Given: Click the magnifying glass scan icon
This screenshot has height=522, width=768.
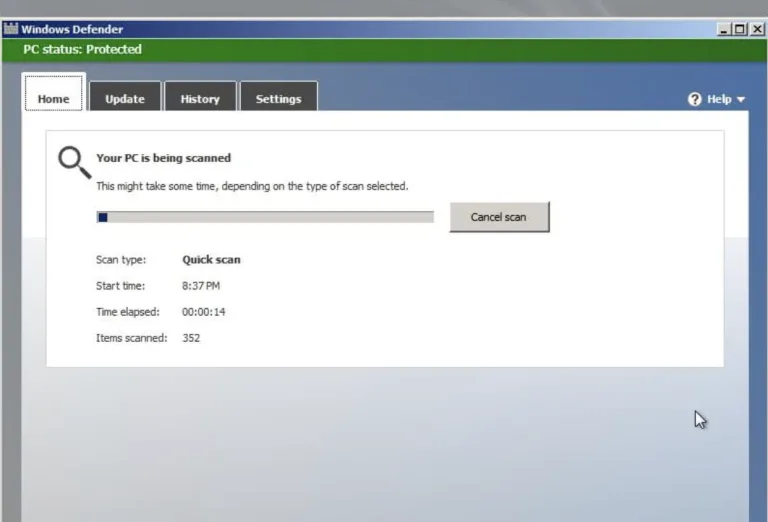Looking at the screenshot, I should (74, 162).
